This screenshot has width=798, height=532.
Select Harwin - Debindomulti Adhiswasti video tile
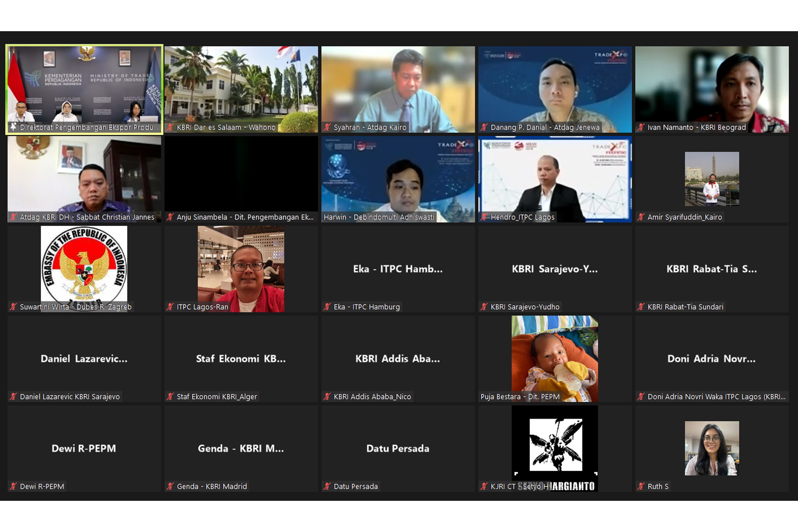[398, 179]
